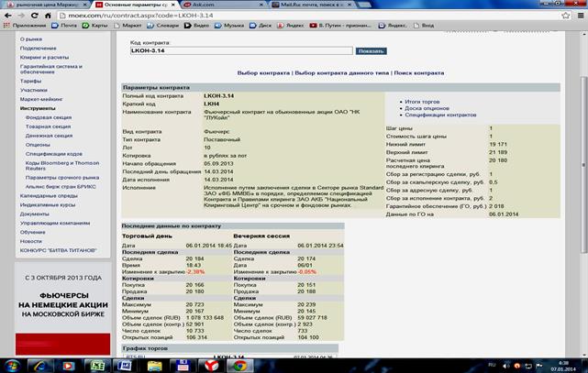Select Инструменты in the sidebar

coord(38,108)
